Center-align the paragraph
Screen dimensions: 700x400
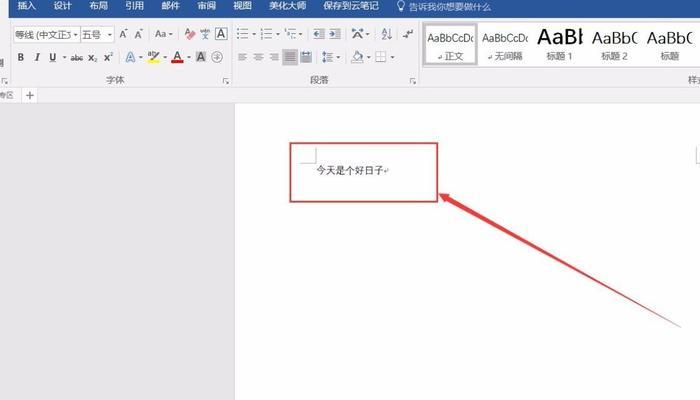(258, 57)
